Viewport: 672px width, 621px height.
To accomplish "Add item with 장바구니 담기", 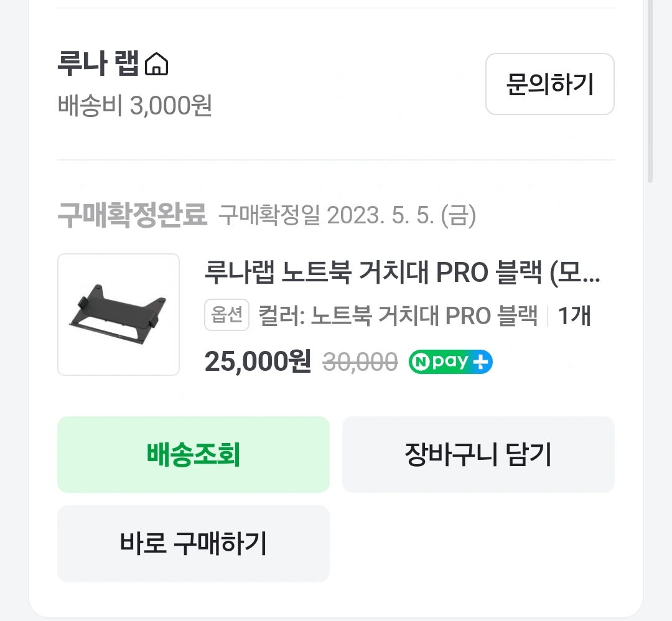I will pyautogui.click(x=478, y=454).
